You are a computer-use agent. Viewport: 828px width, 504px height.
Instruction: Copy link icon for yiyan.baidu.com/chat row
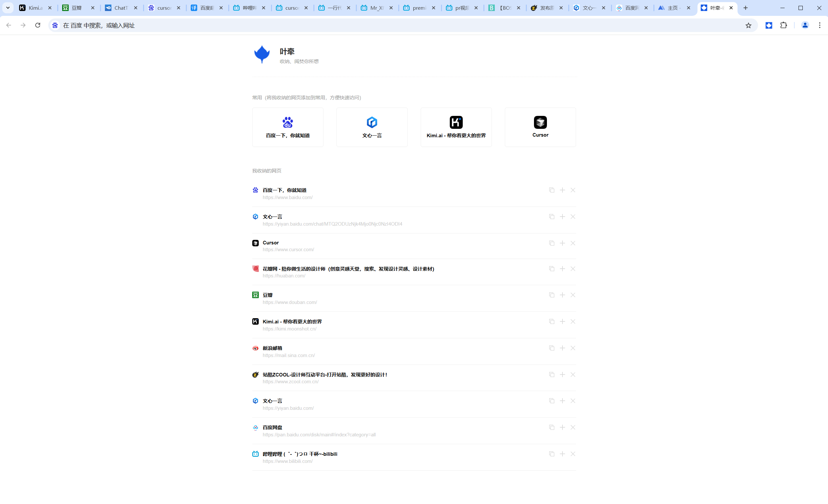pos(551,217)
